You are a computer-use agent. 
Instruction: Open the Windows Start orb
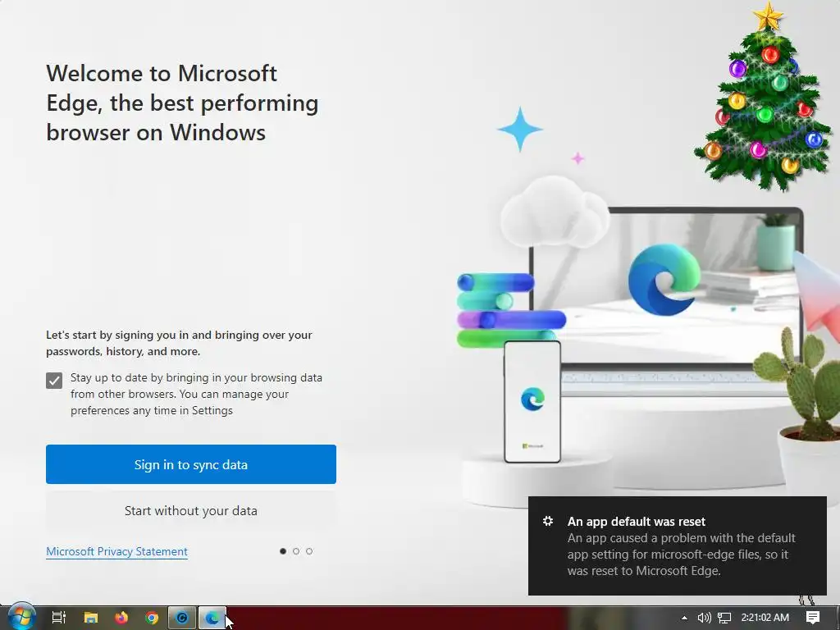[21, 617]
